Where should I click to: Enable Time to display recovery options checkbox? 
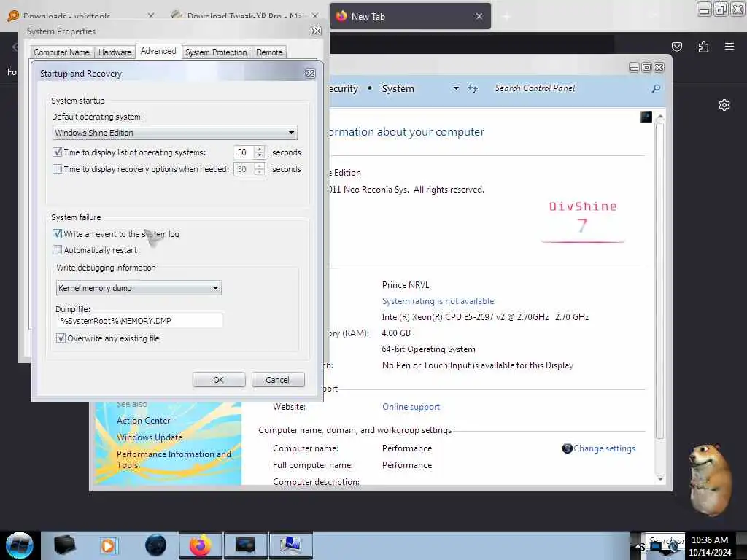pyautogui.click(x=57, y=169)
